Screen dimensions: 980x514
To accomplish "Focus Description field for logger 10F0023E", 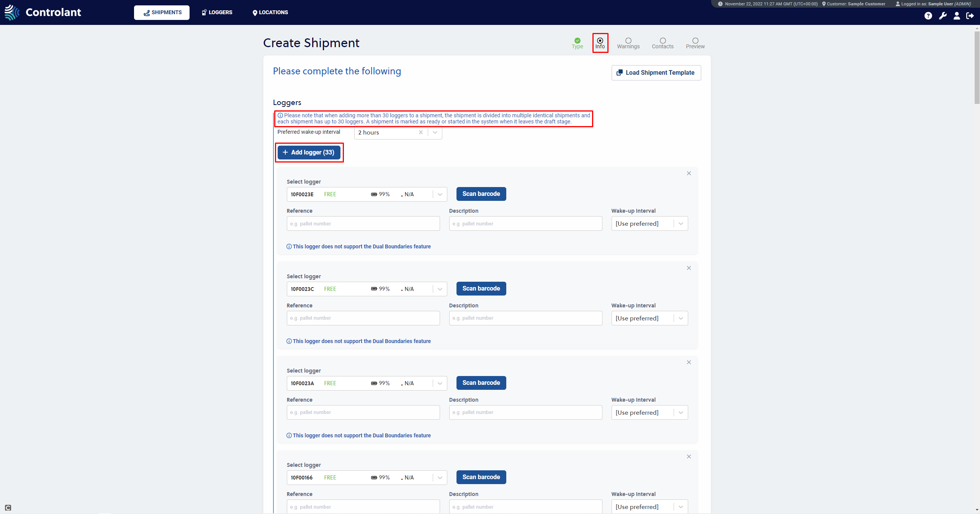I will (525, 223).
